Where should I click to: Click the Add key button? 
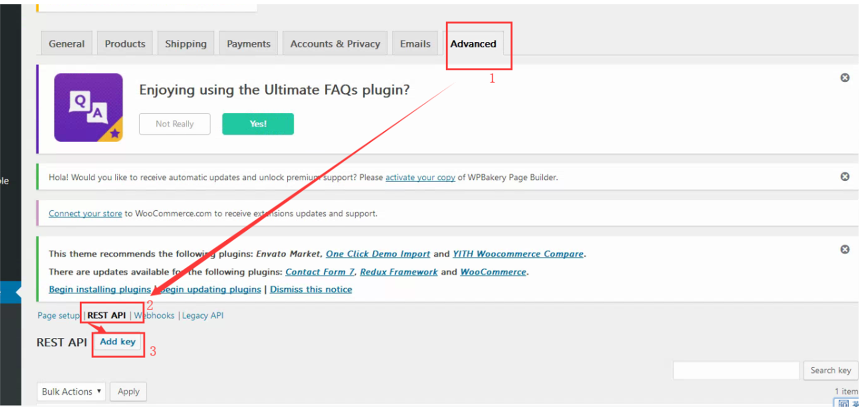pyautogui.click(x=118, y=342)
